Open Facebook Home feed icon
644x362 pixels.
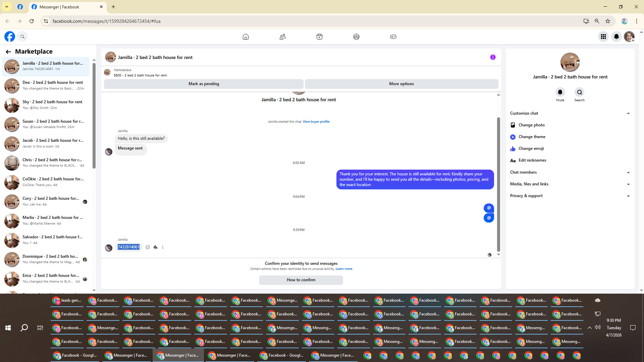[246, 37]
